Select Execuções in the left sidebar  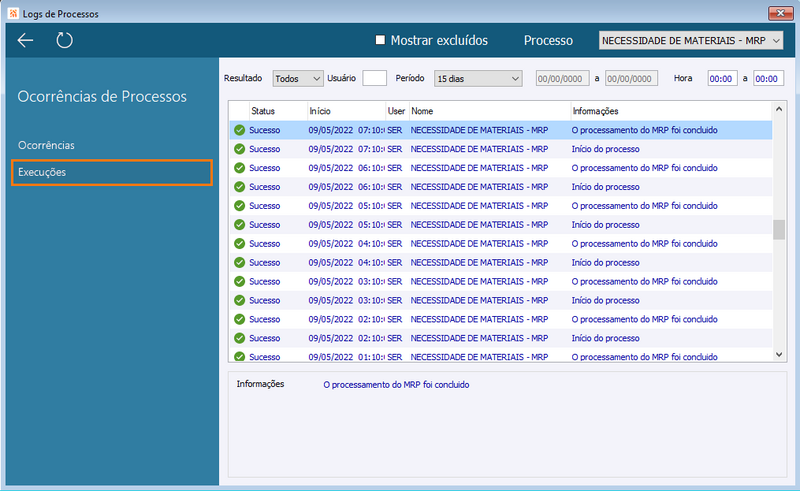(112, 173)
